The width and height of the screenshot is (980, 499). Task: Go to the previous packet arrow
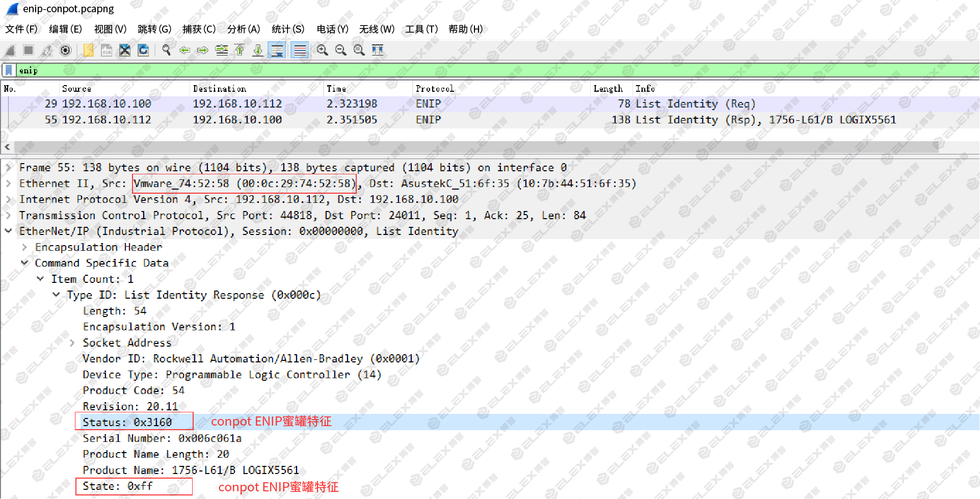[184, 50]
